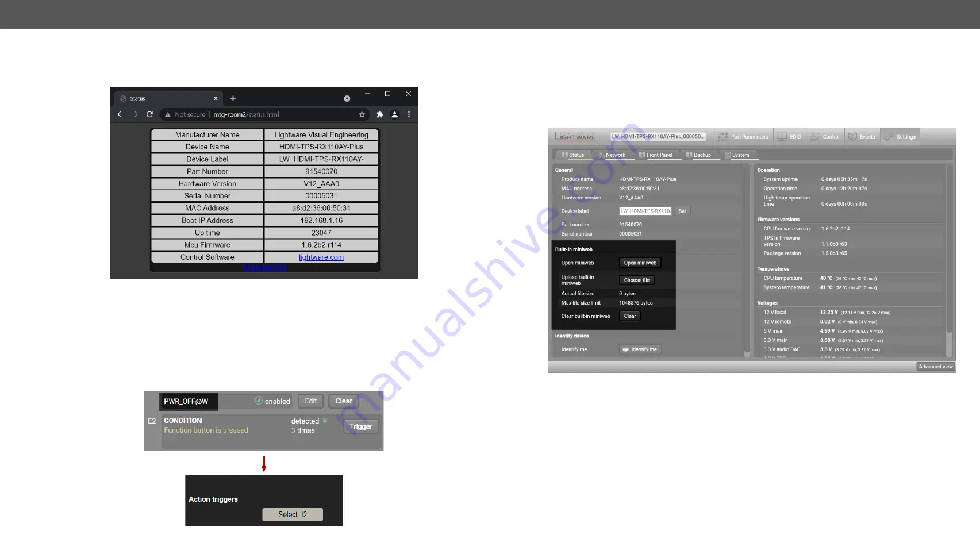The image size is (980, 550).
Task: Click the Advanced view button
Action: tap(935, 367)
